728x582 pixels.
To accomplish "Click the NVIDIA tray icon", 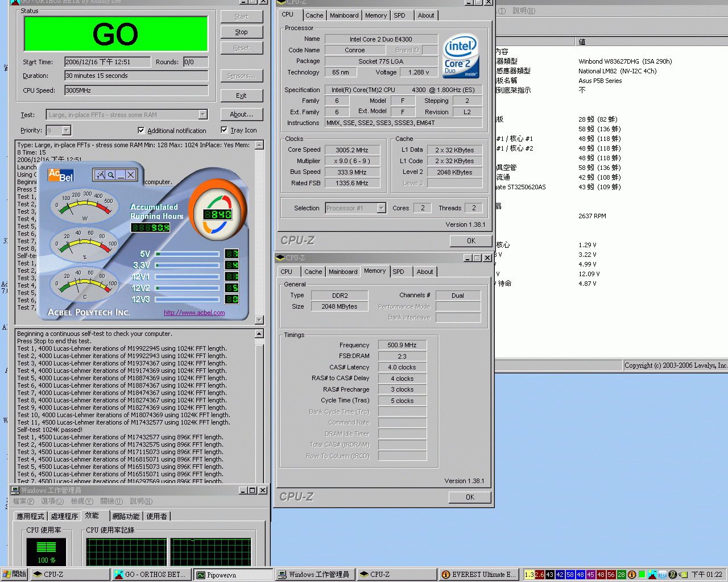I will (x=683, y=575).
